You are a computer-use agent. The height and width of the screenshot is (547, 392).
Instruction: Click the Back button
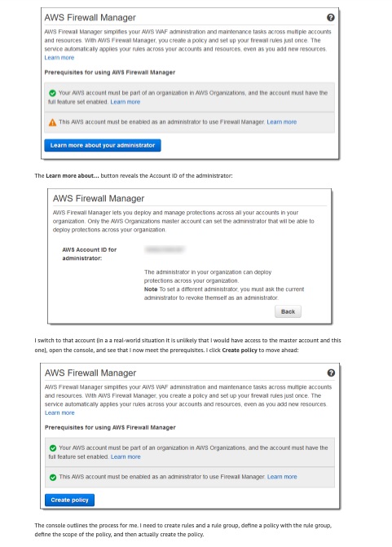[x=288, y=311]
